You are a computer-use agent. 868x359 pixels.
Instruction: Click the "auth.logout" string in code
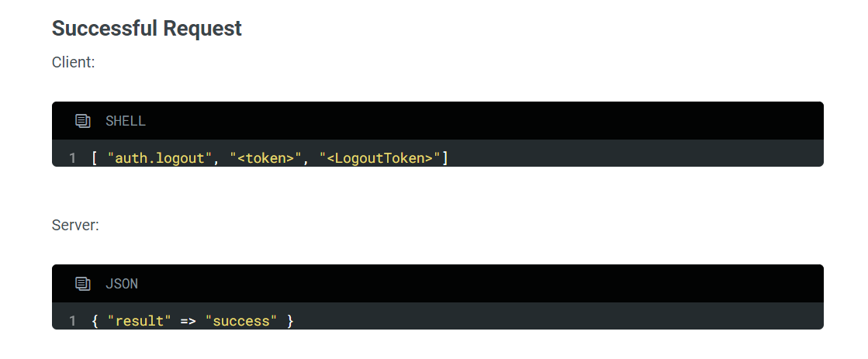[161, 158]
